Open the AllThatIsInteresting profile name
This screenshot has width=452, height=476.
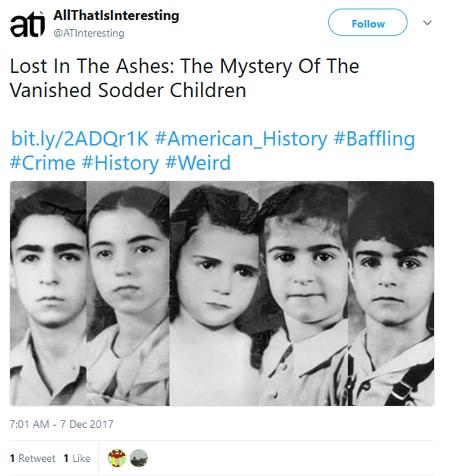coord(116,16)
